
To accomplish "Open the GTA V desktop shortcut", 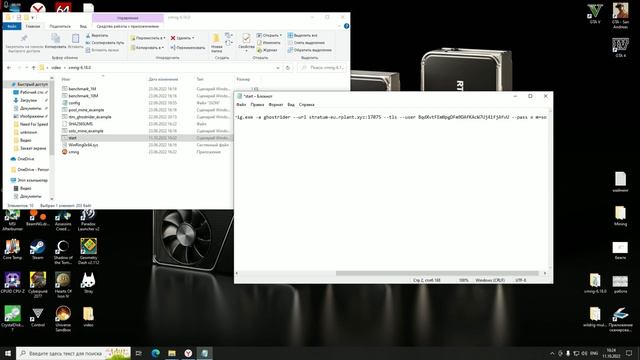I will 595,14.
